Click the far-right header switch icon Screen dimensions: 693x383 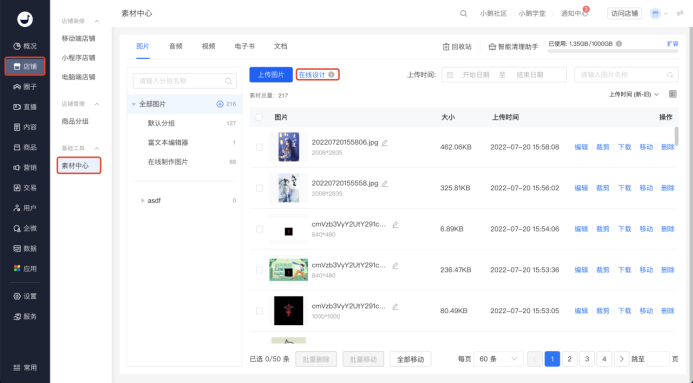point(680,14)
